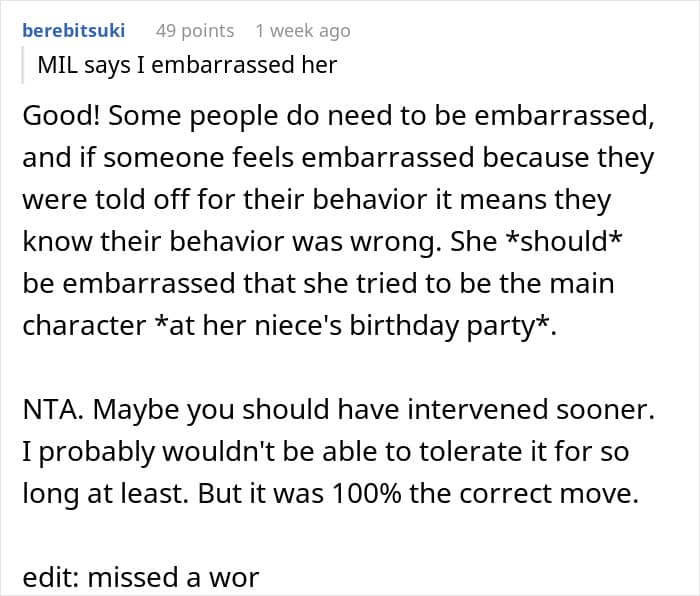Click the word 'Maybe' after NTA
This screenshot has width=700, height=596.
pyautogui.click(x=122, y=411)
